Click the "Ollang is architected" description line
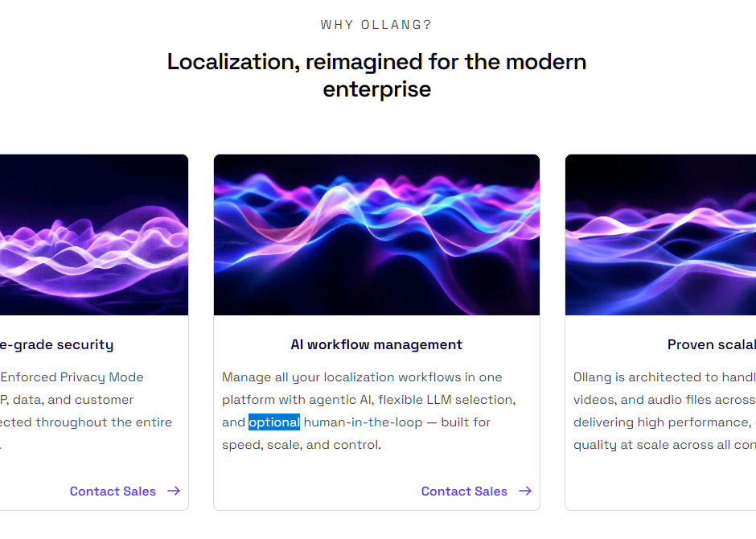 664,377
